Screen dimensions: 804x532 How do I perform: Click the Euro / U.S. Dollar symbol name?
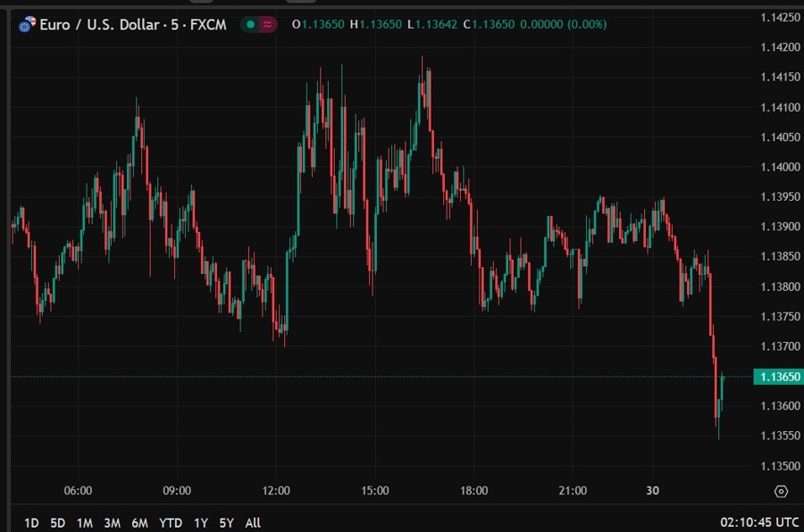98,25
